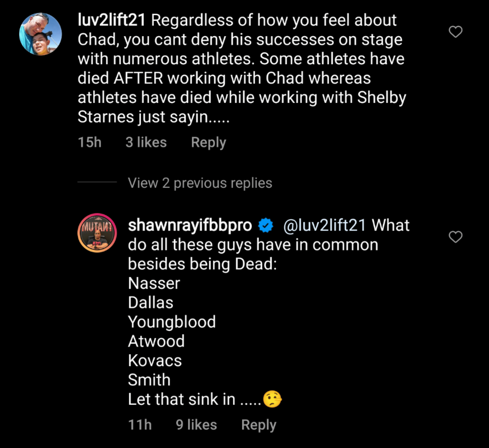Viewport: 489px width, 448px height.
Task: Open luv2lift21's profile picture
Action: (41, 34)
